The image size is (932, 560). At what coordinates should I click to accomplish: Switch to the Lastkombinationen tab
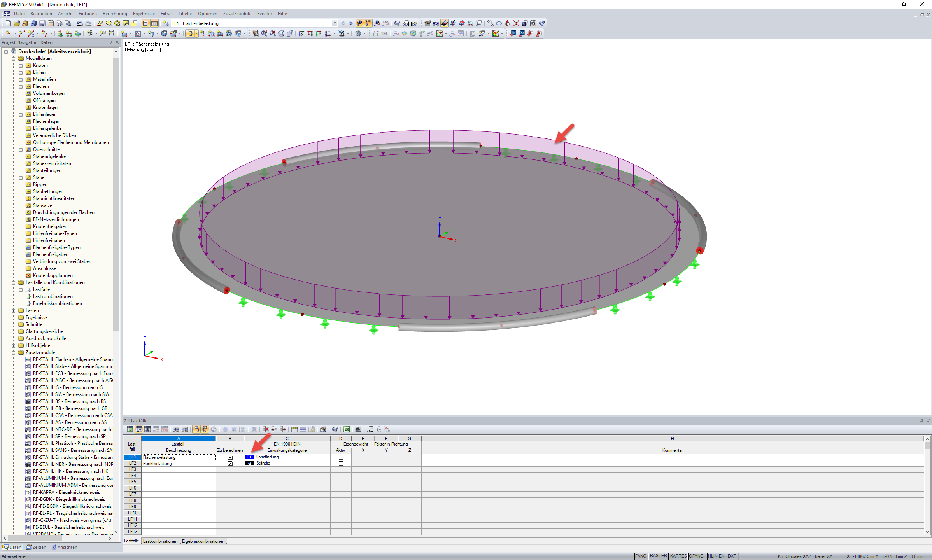160,541
